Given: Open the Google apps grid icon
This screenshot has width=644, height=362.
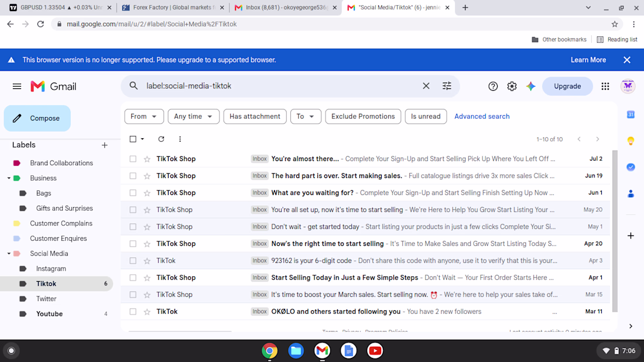Looking at the screenshot, I should pos(605,86).
